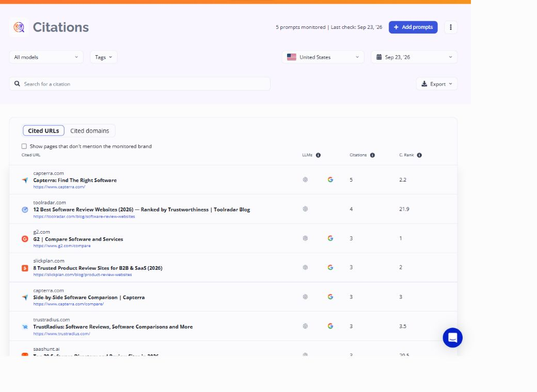Open the https://www.trustradius.com/ link

(x=61, y=334)
